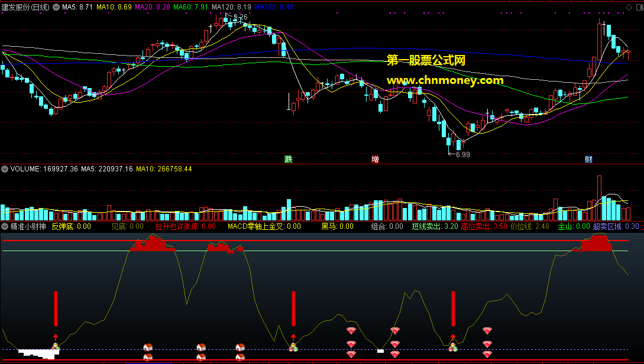This screenshot has width=644, height=364.
Task: Click the VOLUME: 169927.36 label
Action: tap(44, 168)
